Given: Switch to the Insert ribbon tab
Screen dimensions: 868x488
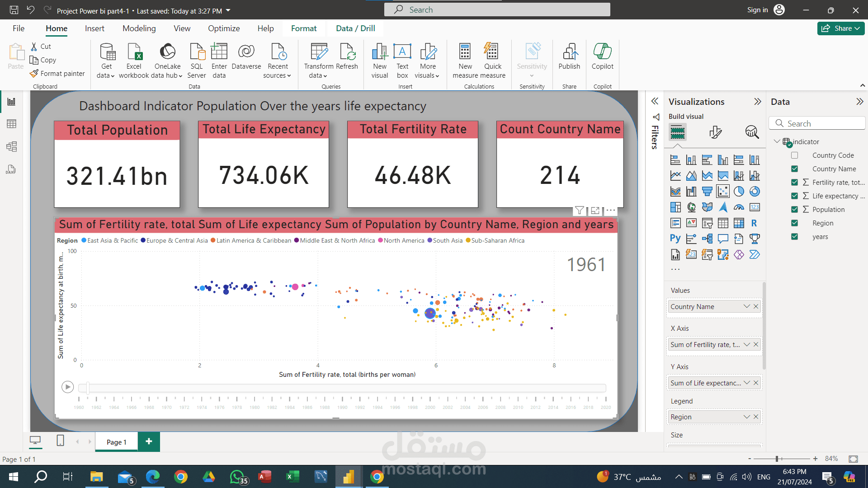Looking at the screenshot, I should pos(94,28).
